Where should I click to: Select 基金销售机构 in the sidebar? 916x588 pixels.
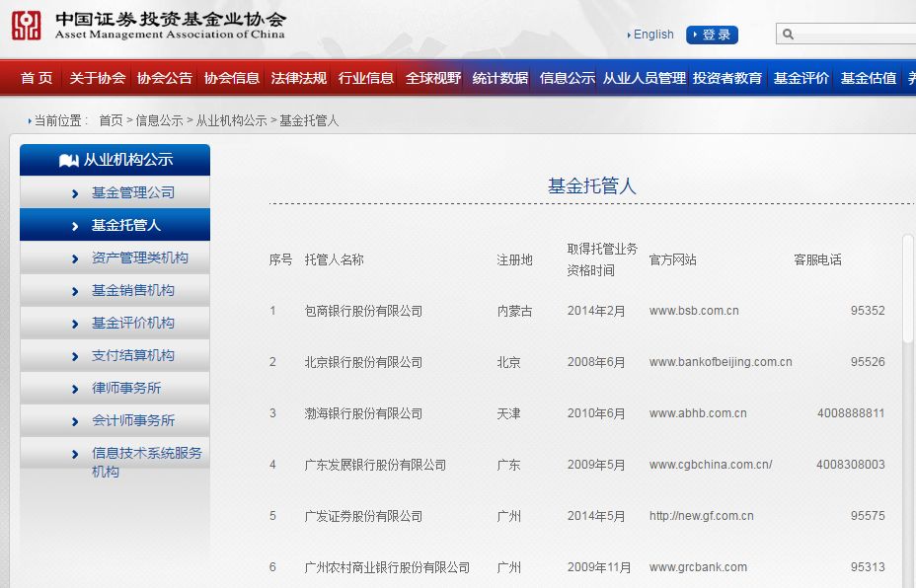[x=115, y=290]
